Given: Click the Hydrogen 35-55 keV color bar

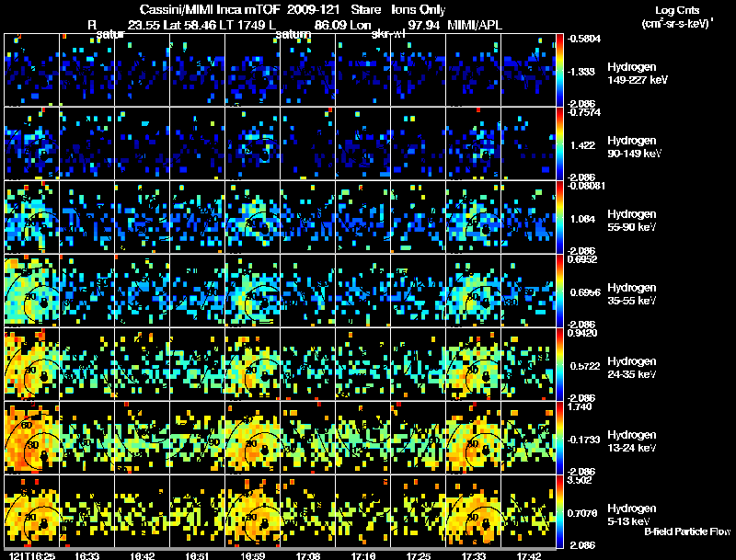Looking at the screenshot, I should (x=559, y=291).
